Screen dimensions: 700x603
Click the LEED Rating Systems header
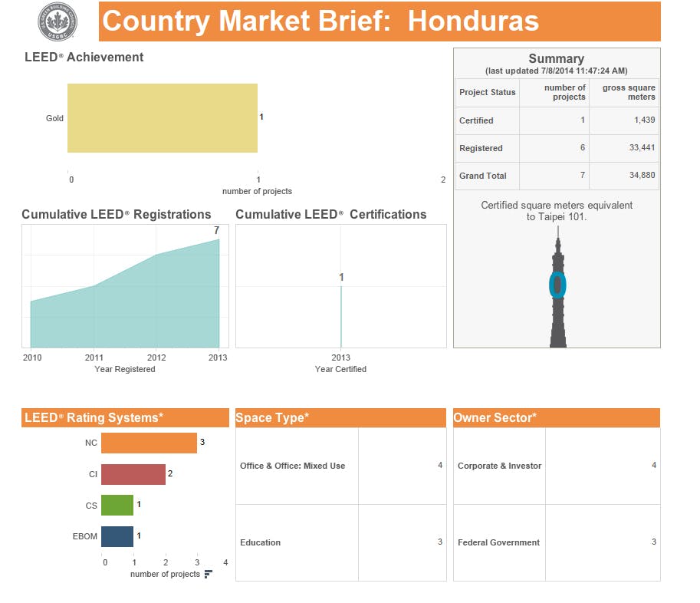click(x=125, y=418)
